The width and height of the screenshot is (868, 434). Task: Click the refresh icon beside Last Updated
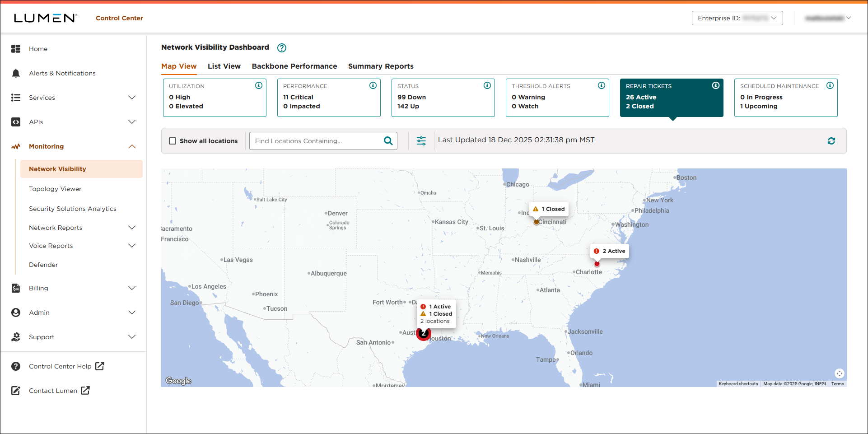tap(831, 141)
